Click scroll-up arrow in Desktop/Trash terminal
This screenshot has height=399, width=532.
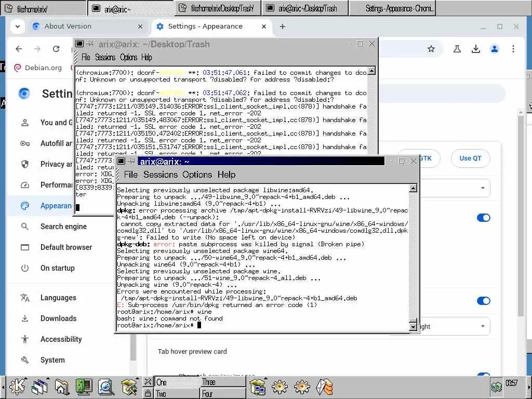coord(371,71)
